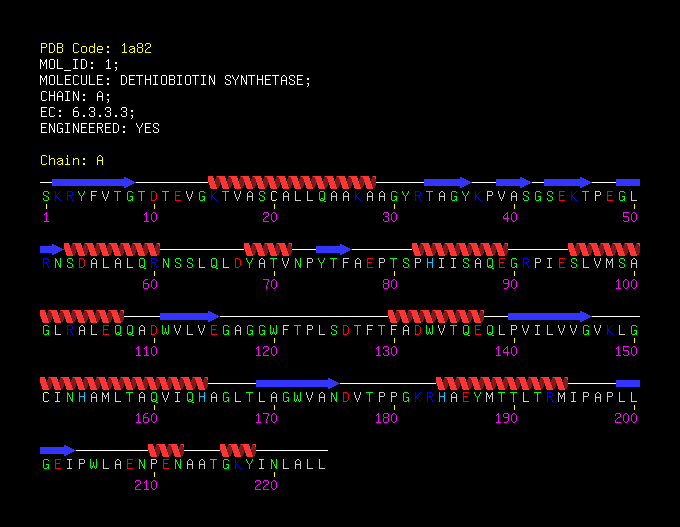Click residue number label 140
The image size is (680, 527).
[x=506, y=351]
